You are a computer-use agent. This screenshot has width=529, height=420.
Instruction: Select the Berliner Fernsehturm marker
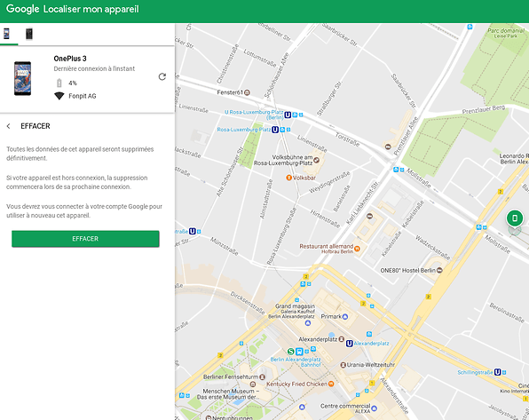[x=262, y=376]
